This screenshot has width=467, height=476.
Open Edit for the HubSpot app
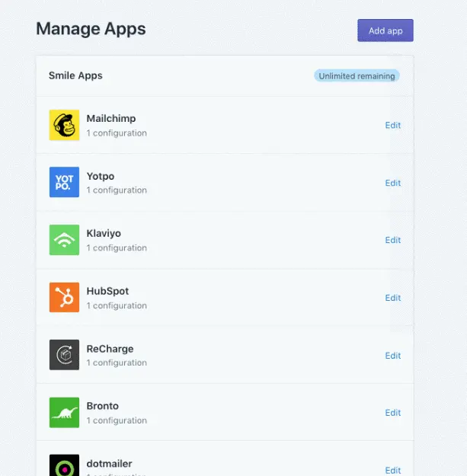pos(392,298)
